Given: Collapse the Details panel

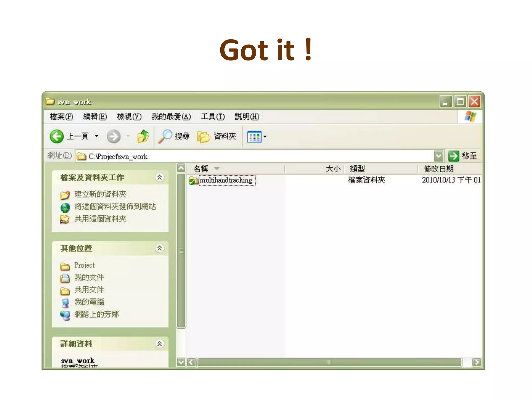Looking at the screenshot, I should point(159,344).
